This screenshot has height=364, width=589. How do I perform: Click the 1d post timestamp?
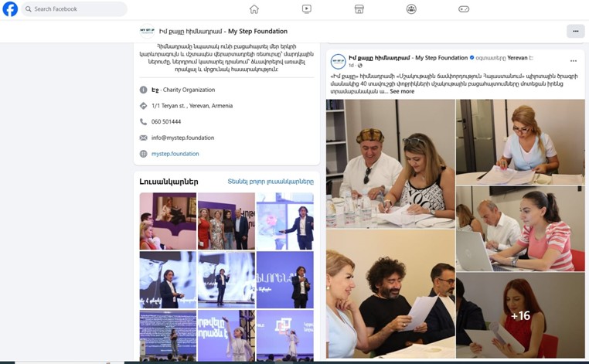(x=351, y=66)
